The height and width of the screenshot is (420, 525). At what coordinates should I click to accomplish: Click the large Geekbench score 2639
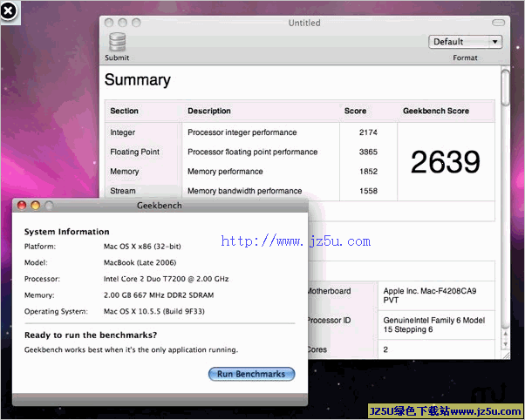446,162
